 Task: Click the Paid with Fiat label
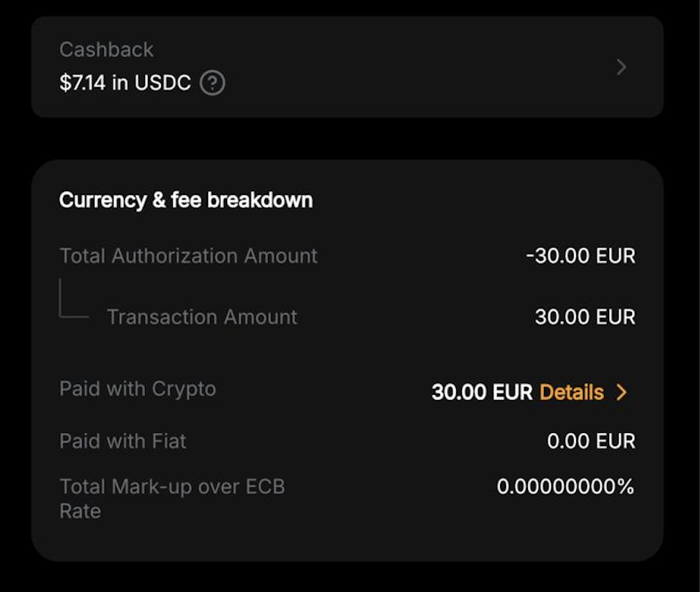click(x=123, y=441)
